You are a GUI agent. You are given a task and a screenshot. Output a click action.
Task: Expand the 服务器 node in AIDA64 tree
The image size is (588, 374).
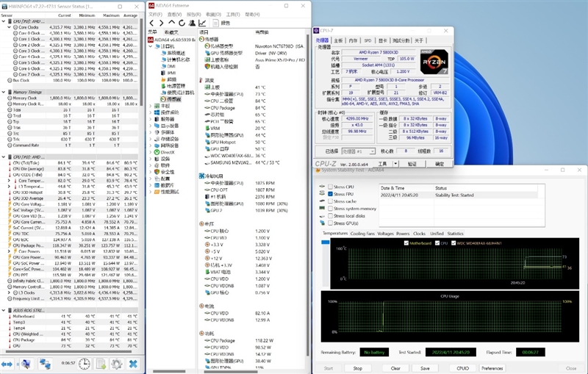coord(151,119)
